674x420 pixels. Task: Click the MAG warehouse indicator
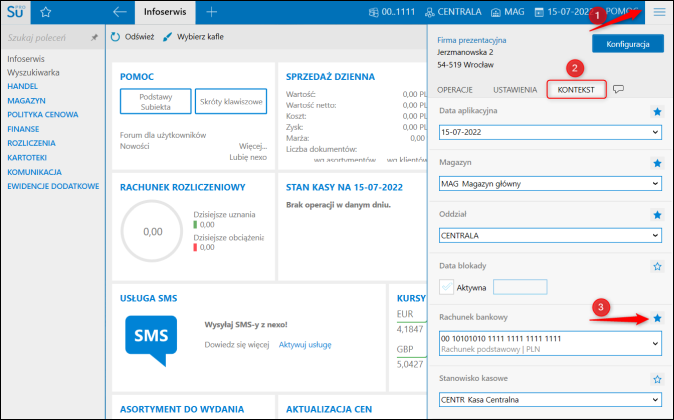coord(508,12)
